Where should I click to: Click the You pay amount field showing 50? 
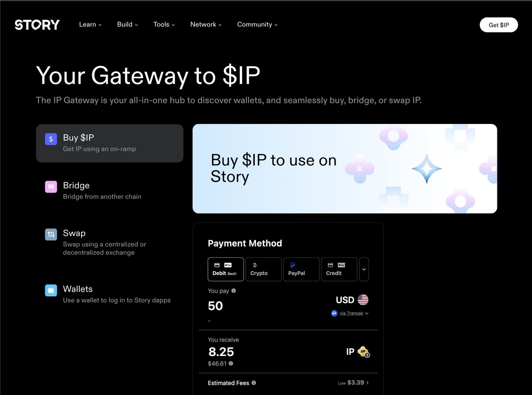click(x=215, y=306)
